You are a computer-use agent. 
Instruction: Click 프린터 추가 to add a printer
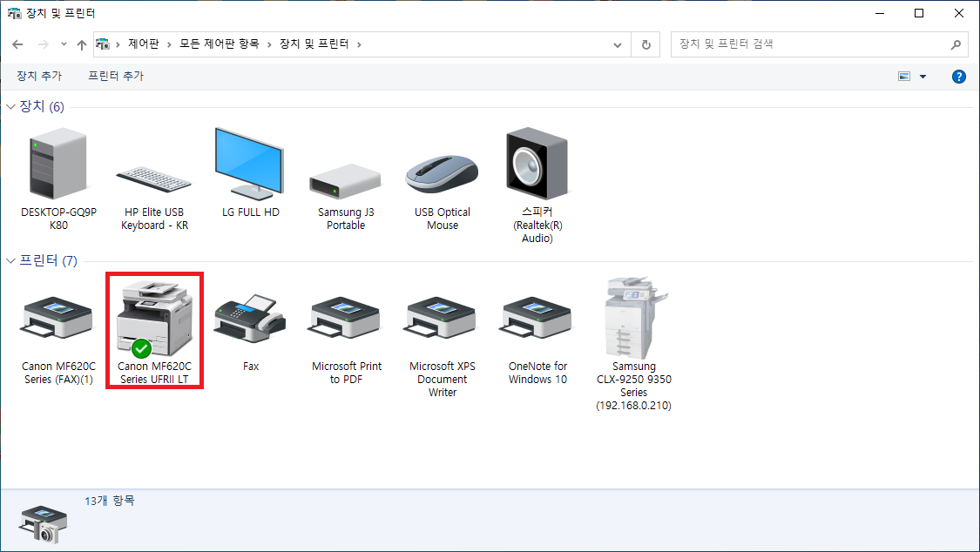116,76
